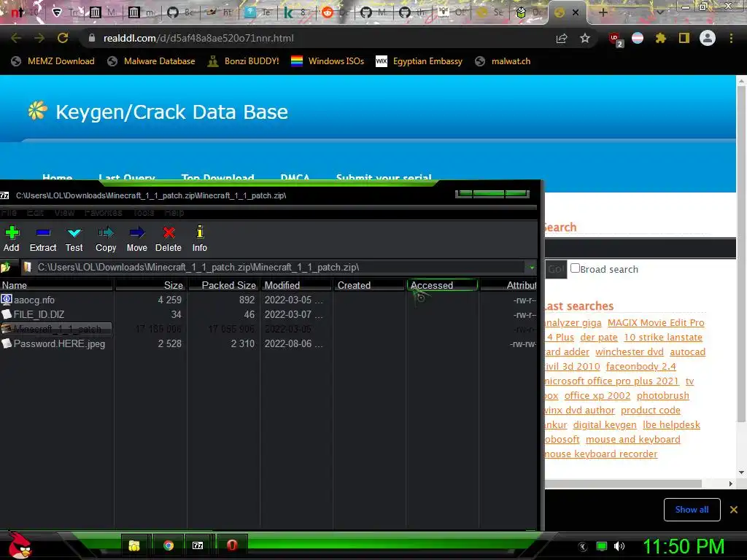
Task: Run Test on the archive
Action: click(x=74, y=239)
